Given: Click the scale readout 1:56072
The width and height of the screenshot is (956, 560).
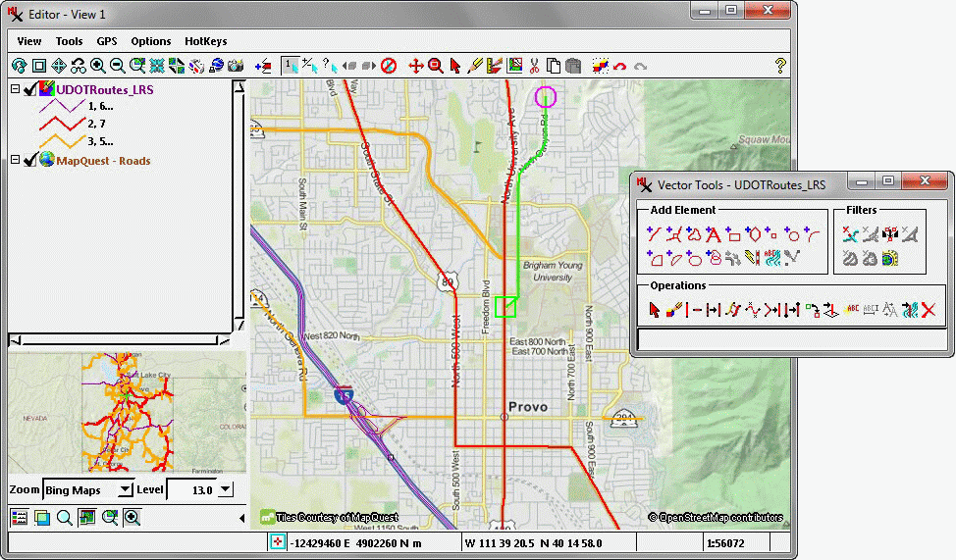Looking at the screenshot, I should (725, 543).
